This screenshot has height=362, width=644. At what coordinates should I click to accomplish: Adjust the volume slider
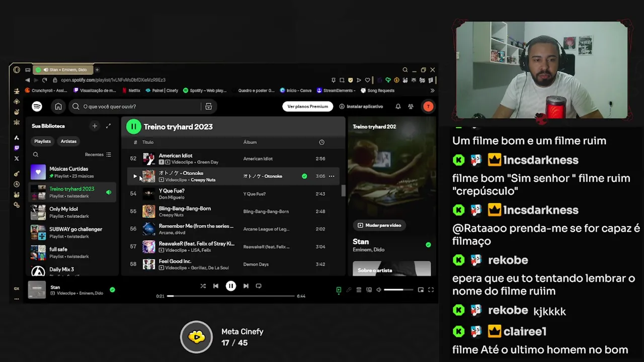point(398,290)
